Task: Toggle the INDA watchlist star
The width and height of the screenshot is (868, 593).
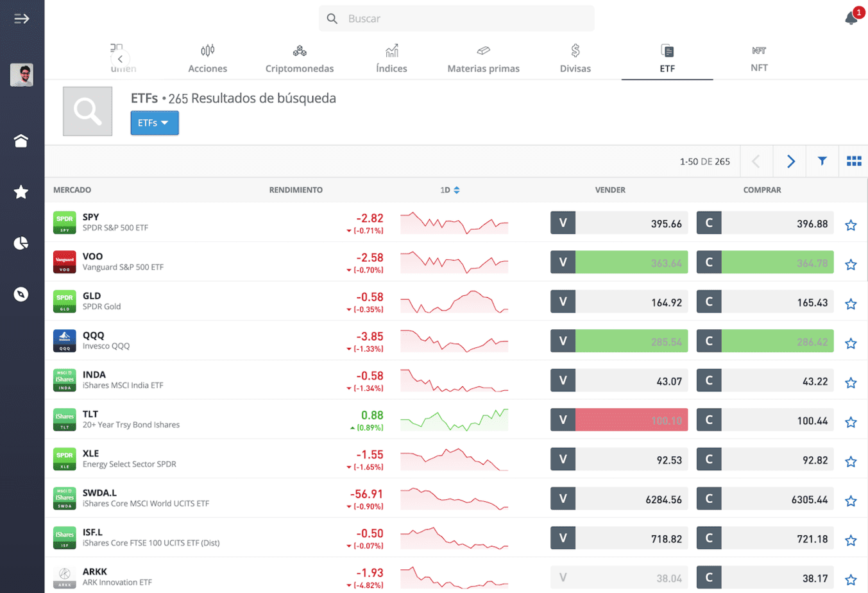Action: (851, 383)
